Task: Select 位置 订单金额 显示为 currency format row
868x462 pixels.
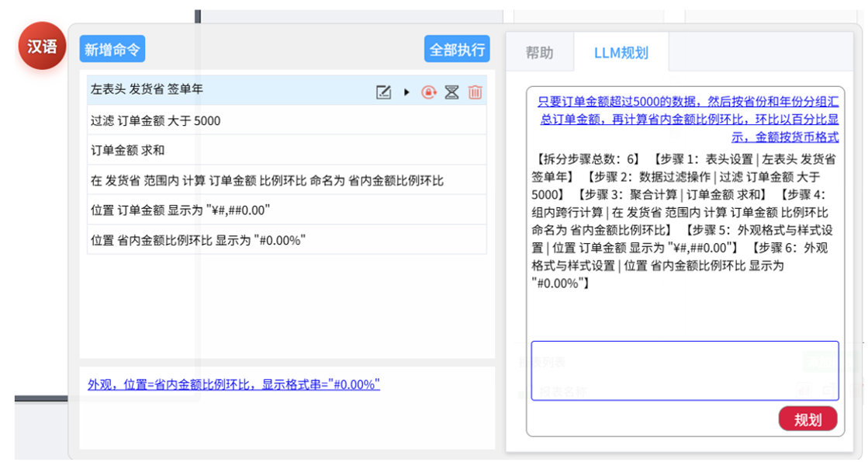Action: [287, 210]
